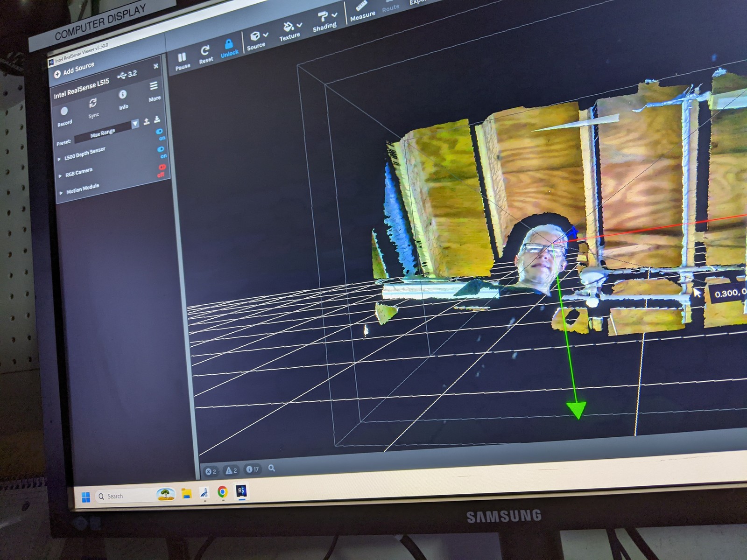Screen dimensions: 747x560
Task: Click the USB 3.2 indicator
Action: click(x=127, y=74)
